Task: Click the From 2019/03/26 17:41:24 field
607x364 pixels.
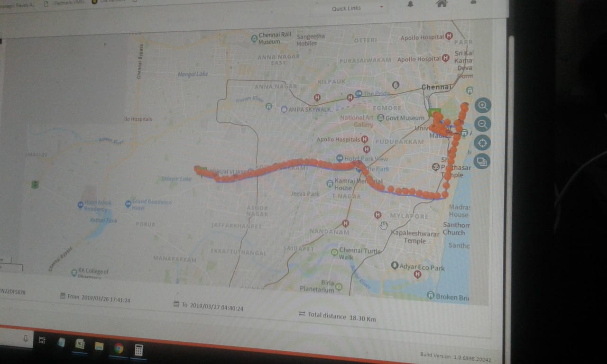Action: pos(95,298)
